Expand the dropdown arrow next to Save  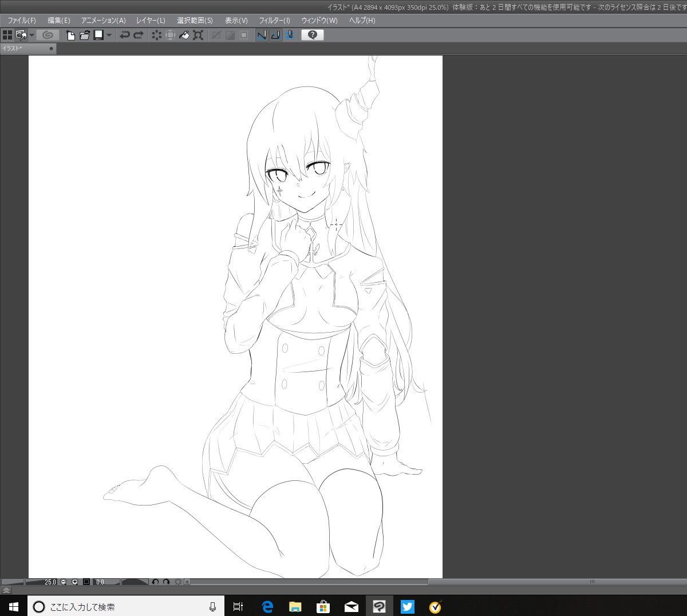tap(109, 35)
